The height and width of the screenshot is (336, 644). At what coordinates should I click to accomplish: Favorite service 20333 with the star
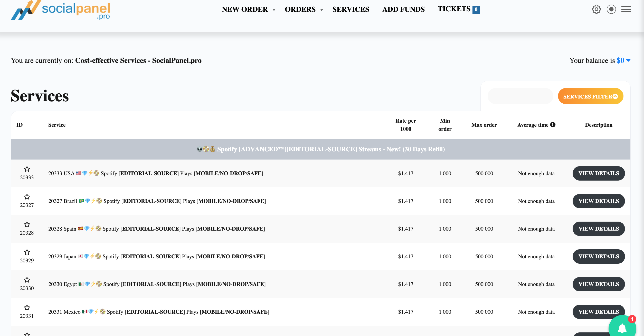point(27,169)
